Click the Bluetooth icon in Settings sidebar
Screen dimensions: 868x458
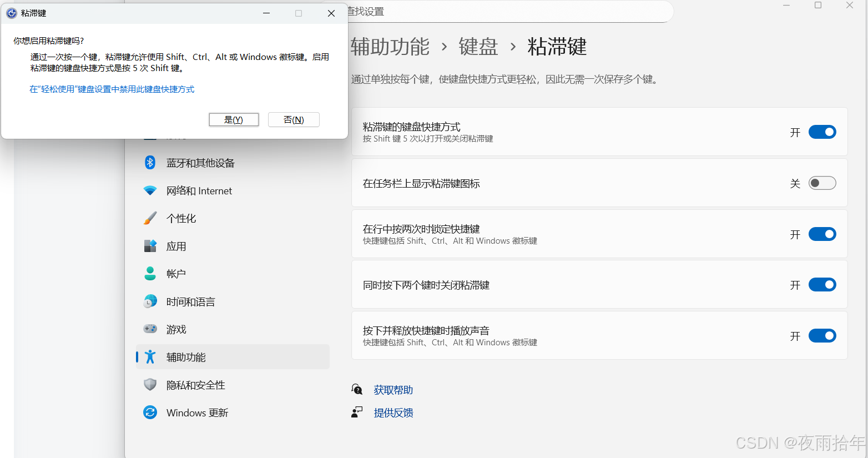pyautogui.click(x=150, y=163)
